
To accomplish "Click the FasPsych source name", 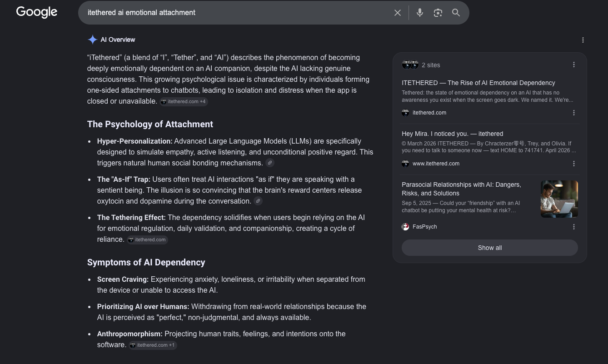I will click(x=425, y=227).
